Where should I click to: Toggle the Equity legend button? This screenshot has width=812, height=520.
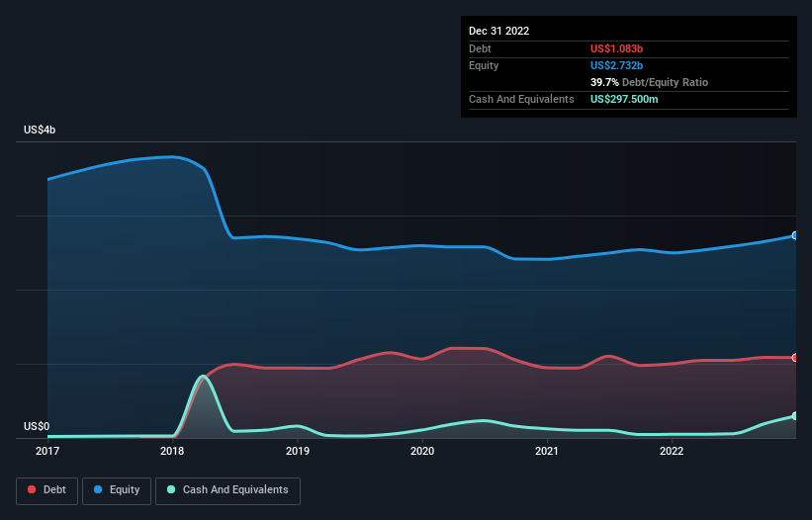coord(117,490)
